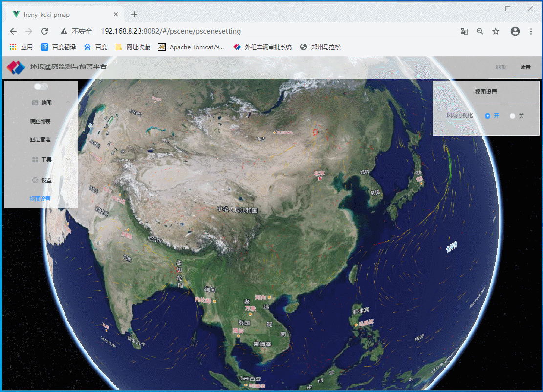Image resolution: width=543 pixels, height=392 pixels.
Task: Click the 北京 label on the globe
Action: tap(319, 173)
